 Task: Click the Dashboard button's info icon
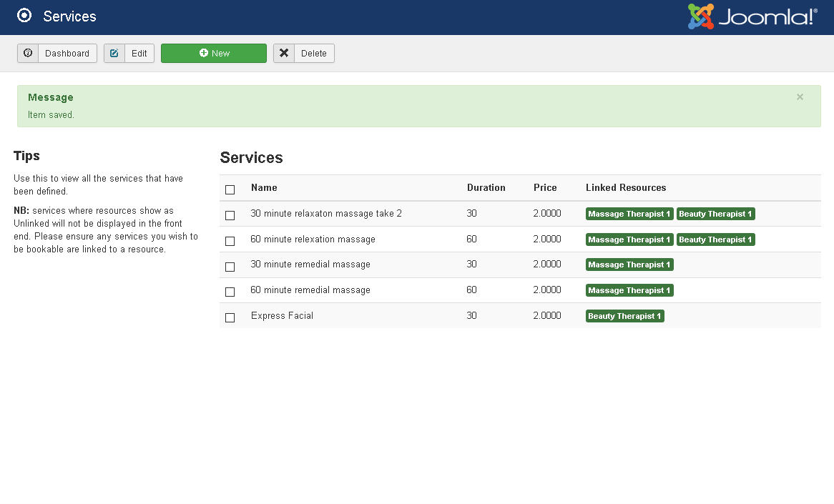click(x=28, y=53)
